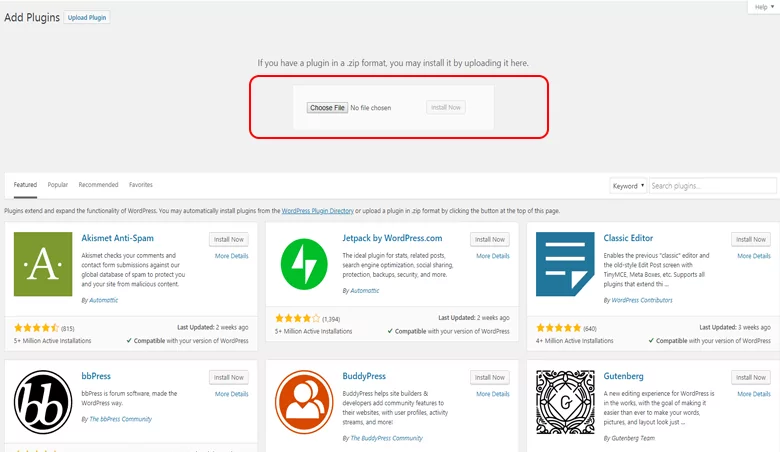Open More Details for BuddyPress

492,394
